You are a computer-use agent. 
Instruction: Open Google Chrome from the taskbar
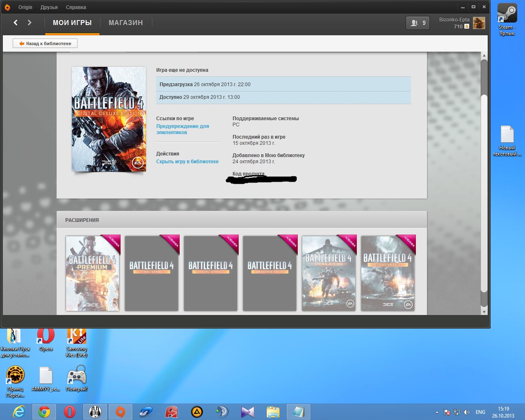pos(44,412)
